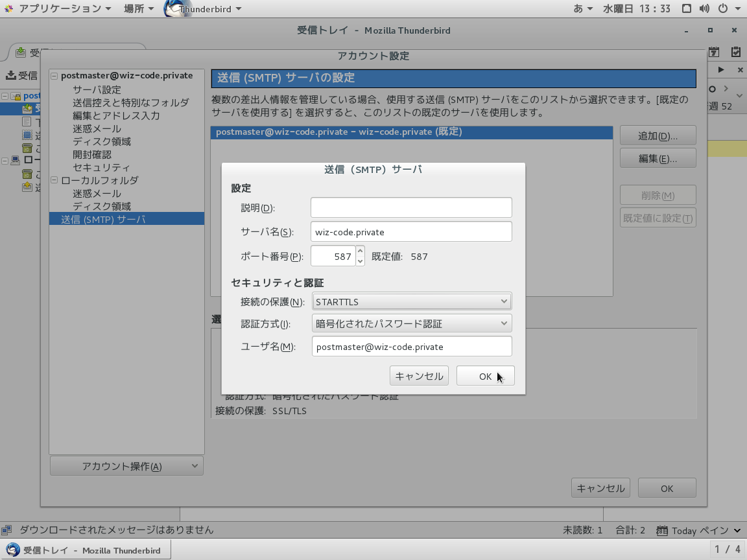Select the account mail icon in folder pane

(16, 96)
